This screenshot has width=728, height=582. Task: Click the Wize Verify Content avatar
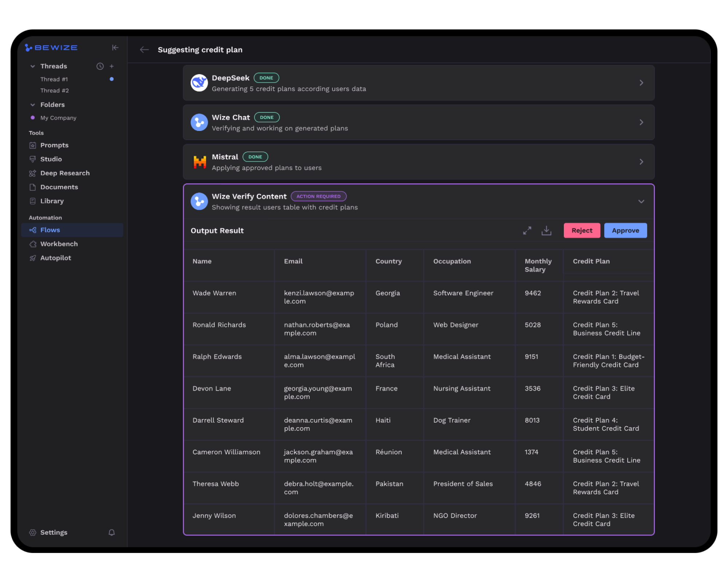point(199,202)
